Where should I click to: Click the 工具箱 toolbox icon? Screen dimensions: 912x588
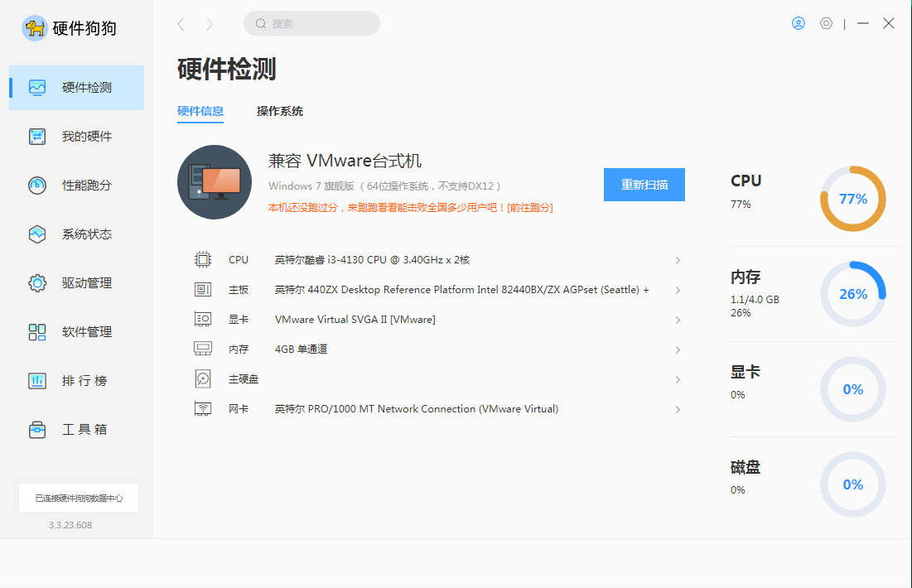(37, 430)
